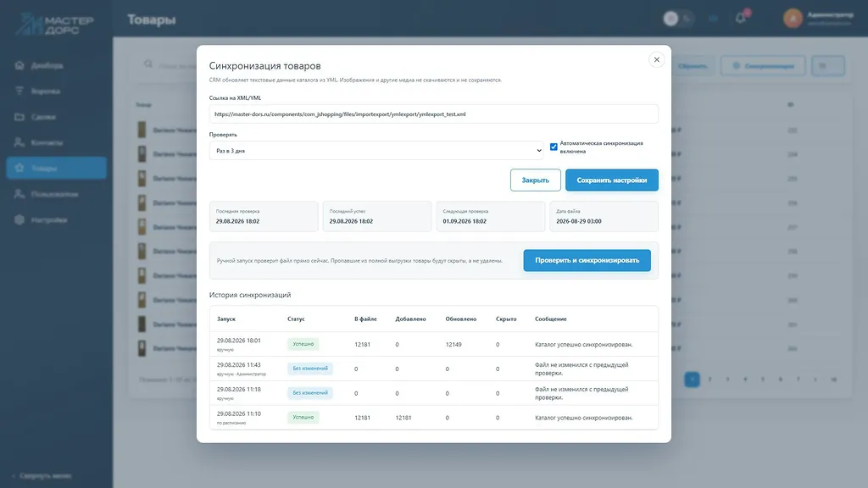Click the search icon in products toolbar
The width and height of the screenshot is (868, 488).
click(148, 64)
